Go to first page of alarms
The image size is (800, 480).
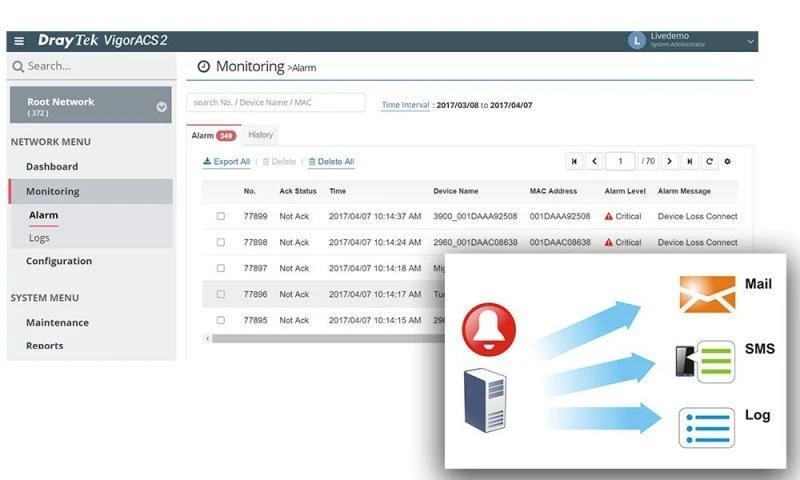coord(574,161)
